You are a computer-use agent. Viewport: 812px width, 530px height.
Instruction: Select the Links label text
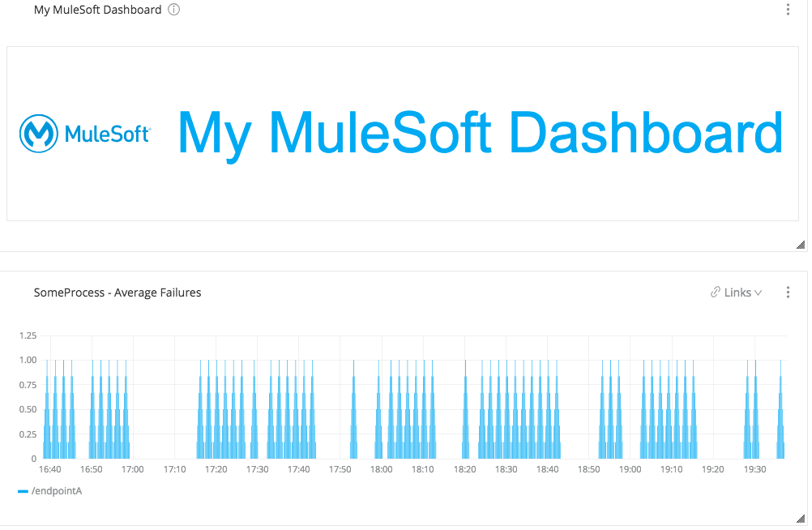click(737, 293)
